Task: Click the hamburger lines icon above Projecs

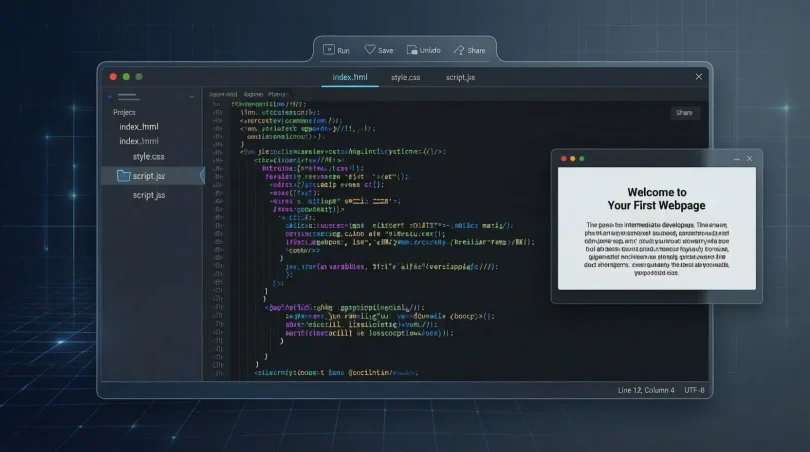Action: [x=128, y=96]
